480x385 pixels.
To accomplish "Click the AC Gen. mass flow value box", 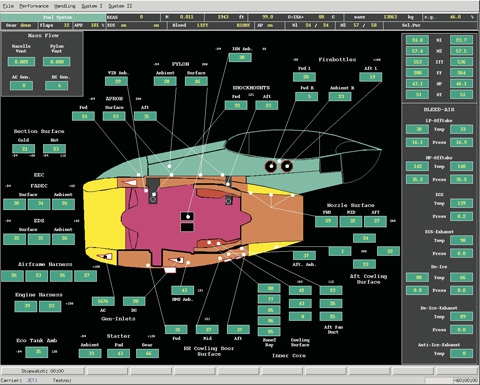I will (x=22, y=86).
